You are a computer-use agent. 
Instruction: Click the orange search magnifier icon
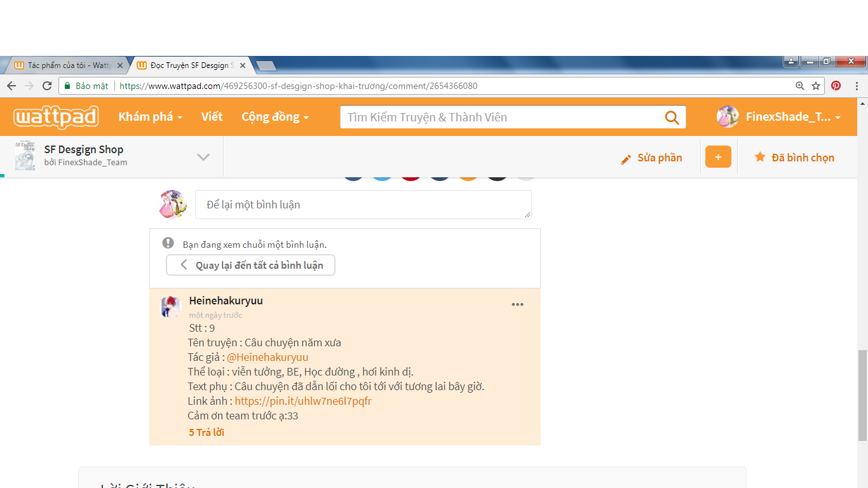[671, 117]
